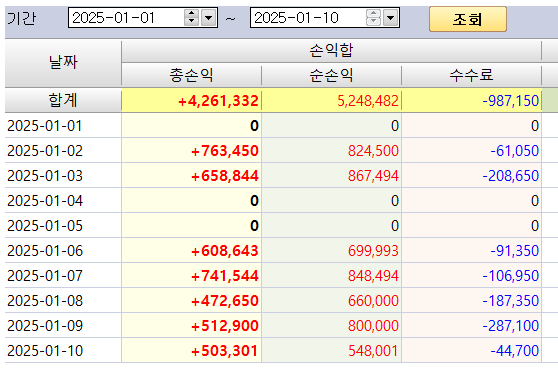
Task: Select the 2025-01-03 date row
Action: click(x=63, y=176)
